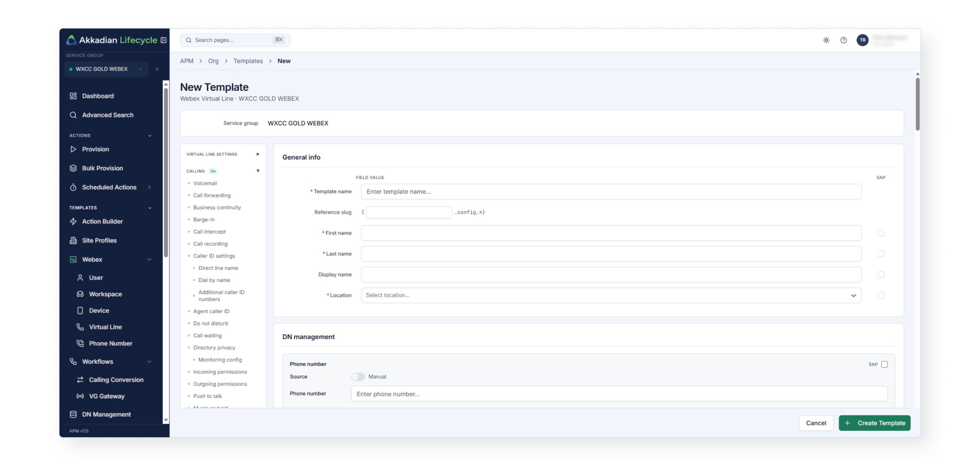Collapse the Webex submenu chevron
This screenshot has height=466, width=980.
[149, 259]
